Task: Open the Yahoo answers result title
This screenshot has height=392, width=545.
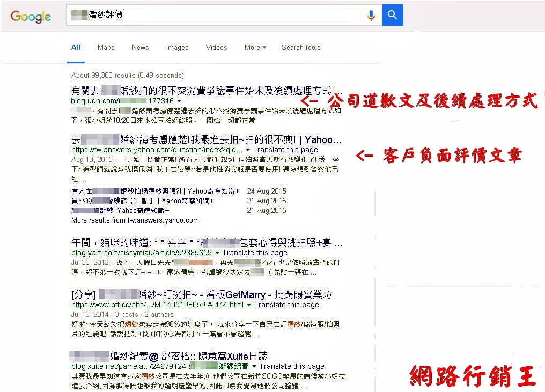Action: click(x=207, y=140)
